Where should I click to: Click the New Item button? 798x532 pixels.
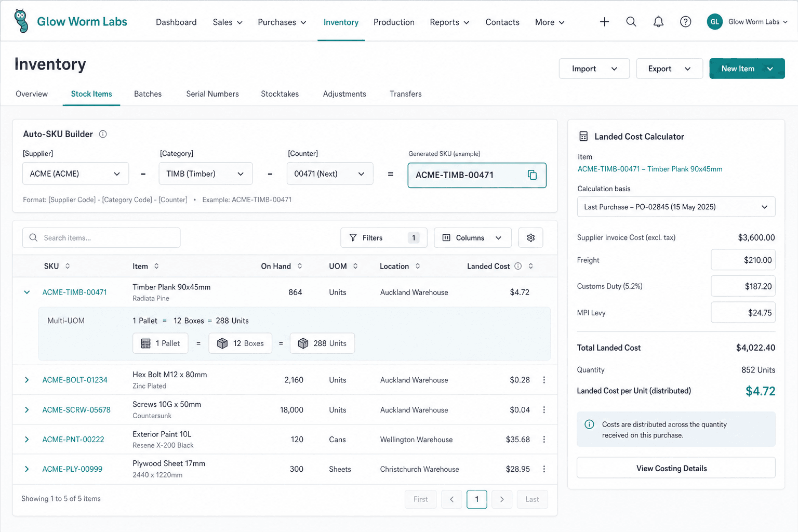747,69
